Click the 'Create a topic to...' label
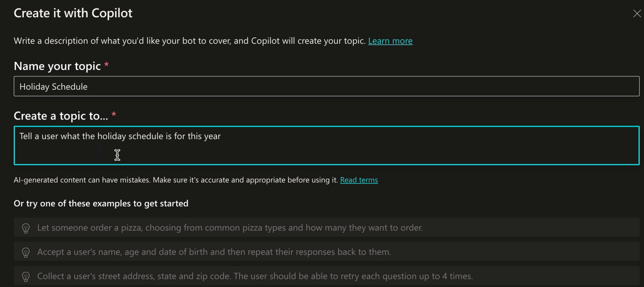This screenshot has height=287, width=644. coord(61,116)
